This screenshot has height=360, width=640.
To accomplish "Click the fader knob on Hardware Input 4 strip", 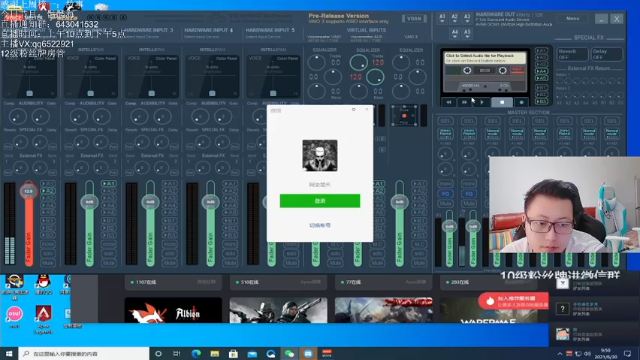I will coord(211,202).
